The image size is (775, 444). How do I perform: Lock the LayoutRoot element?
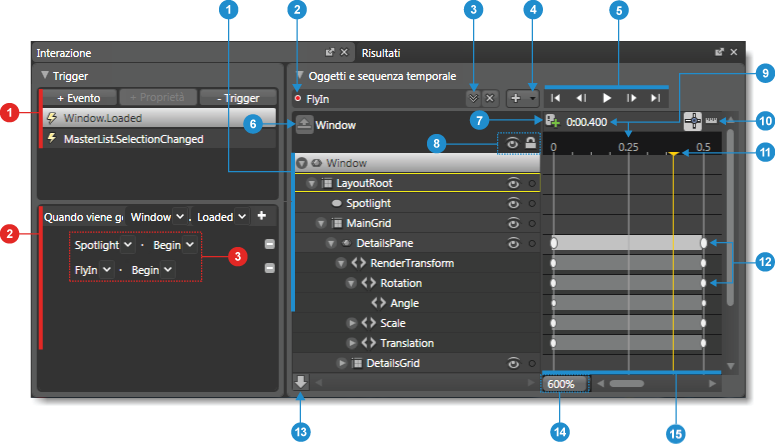click(x=532, y=183)
